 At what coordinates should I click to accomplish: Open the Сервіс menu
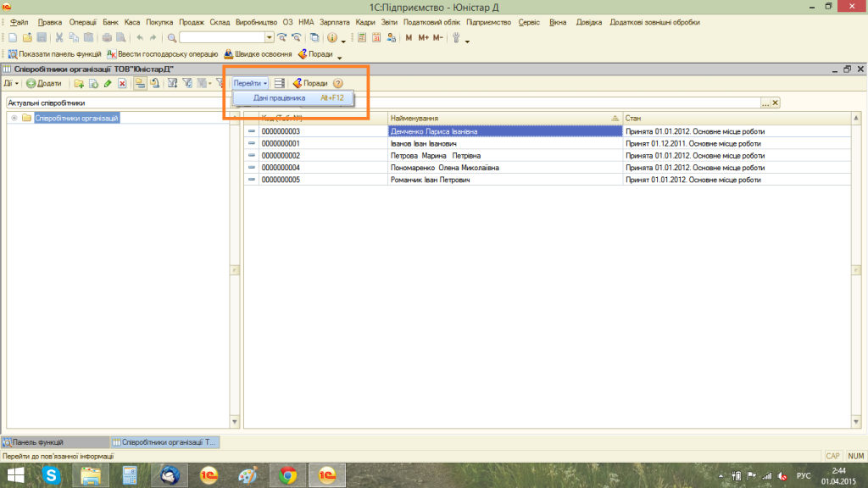tap(529, 22)
